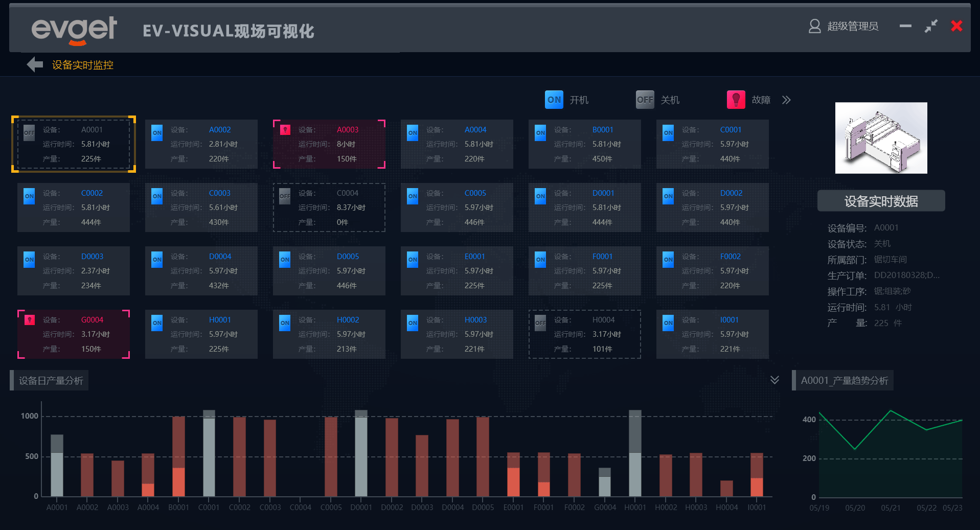The image size is (980, 530).
Task: Toggle the ON switch on device B0001
Action: click(540, 132)
